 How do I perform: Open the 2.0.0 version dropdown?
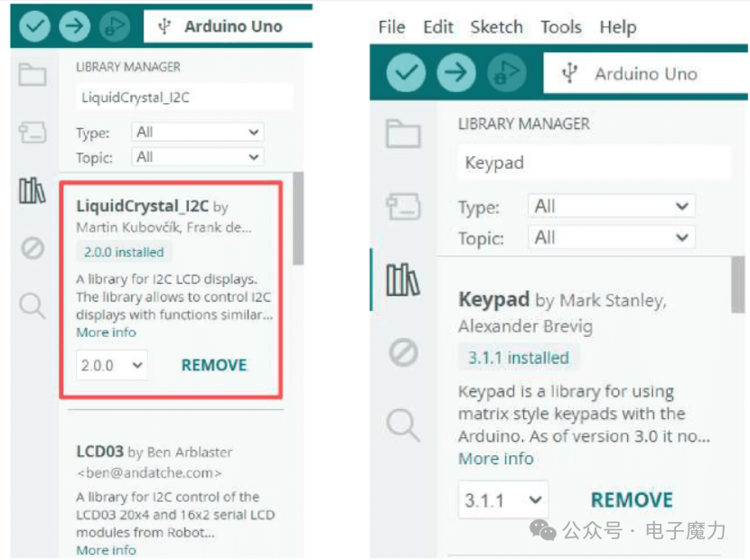(111, 366)
